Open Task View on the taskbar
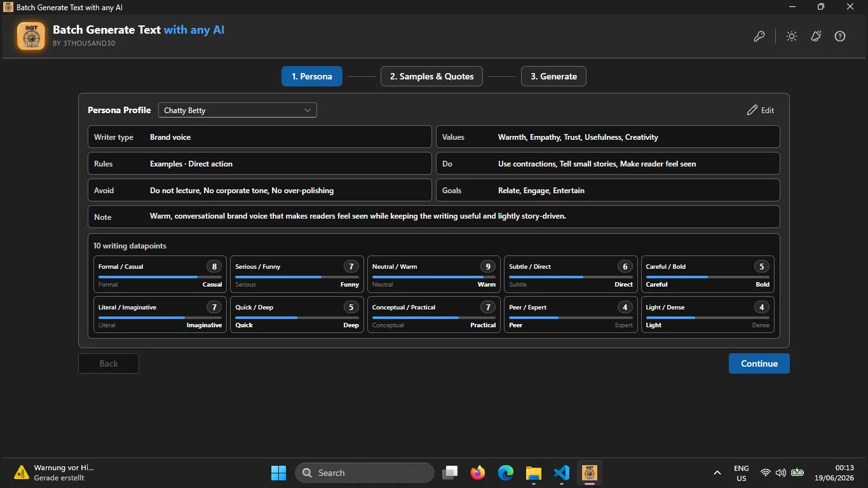This screenshot has height=488, width=868. pos(451,473)
